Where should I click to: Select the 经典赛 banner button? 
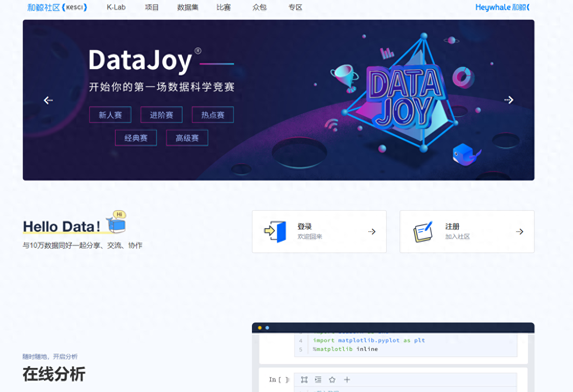(x=136, y=138)
